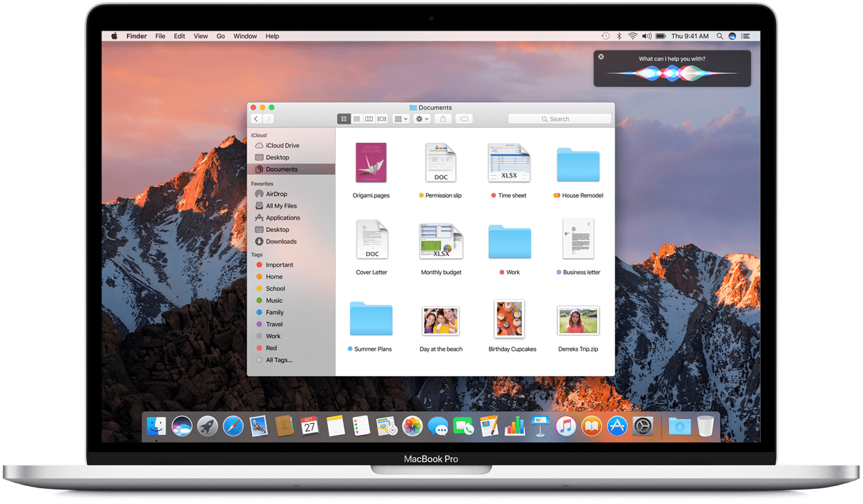This screenshot has height=504, width=863.
Task: Launch App Store from the Dock
Action: pyautogui.click(x=617, y=426)
